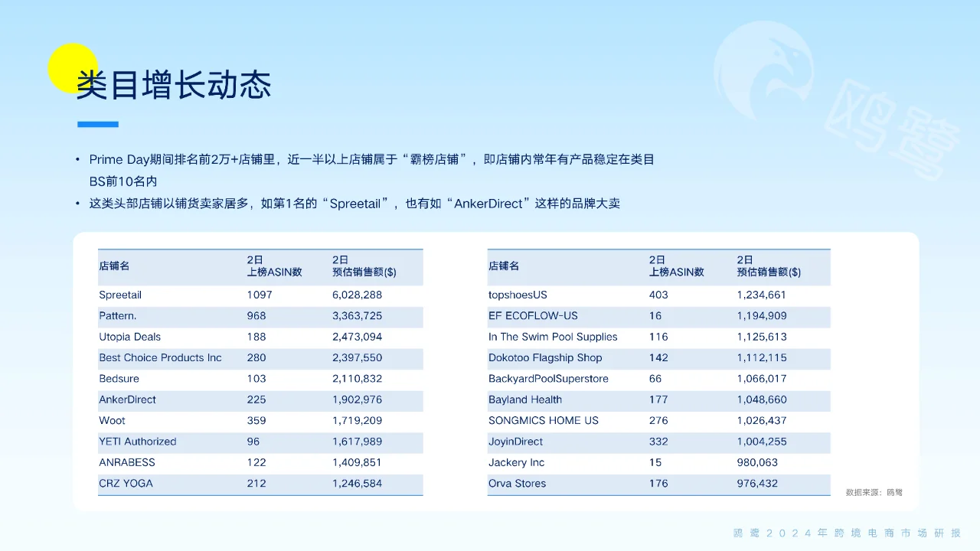The height and width of the screenshot is (551, 980).
Task: Click the sales value 1,234,661
Action: pos(762,295)
